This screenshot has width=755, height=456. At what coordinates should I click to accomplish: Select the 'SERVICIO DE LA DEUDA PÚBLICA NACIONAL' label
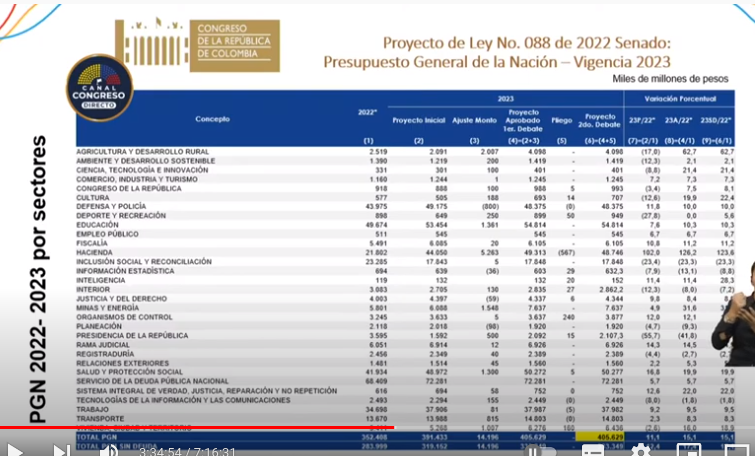[152, 381]
